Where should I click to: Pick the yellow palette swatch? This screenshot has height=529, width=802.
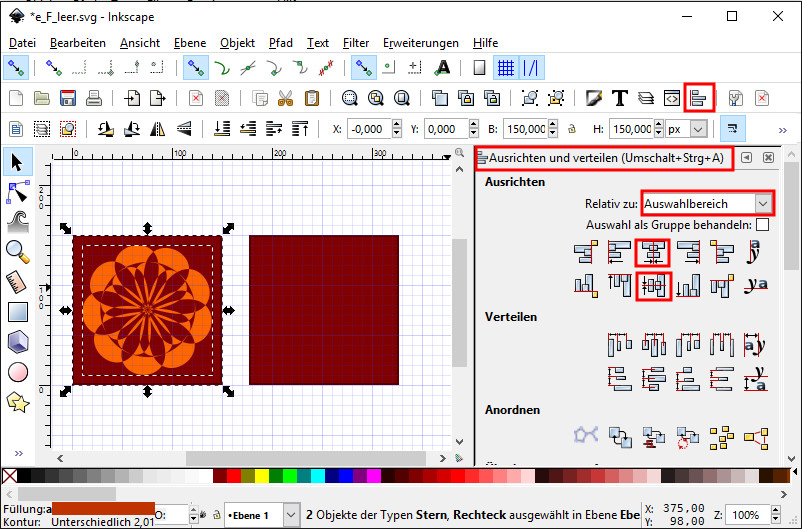point(262,476)
